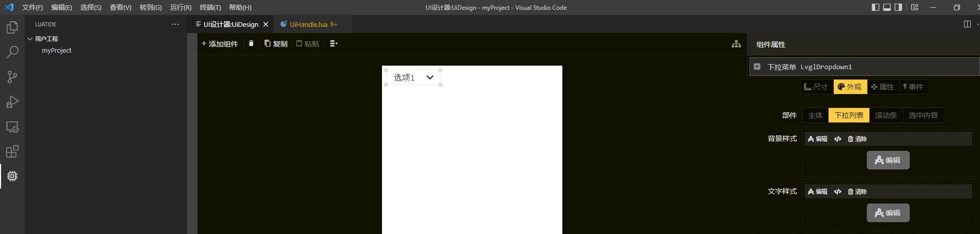This screenshot has width=980, height=234.
Task: Switch to UI设计器:UiDesign editor tab
Action: (x=231, y=24)
